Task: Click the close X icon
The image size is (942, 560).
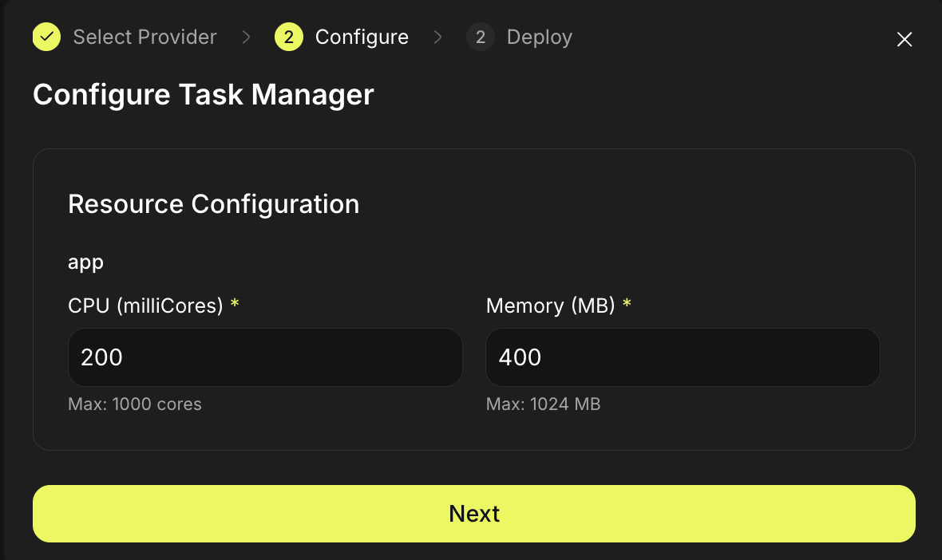Action: pos(904,38)
